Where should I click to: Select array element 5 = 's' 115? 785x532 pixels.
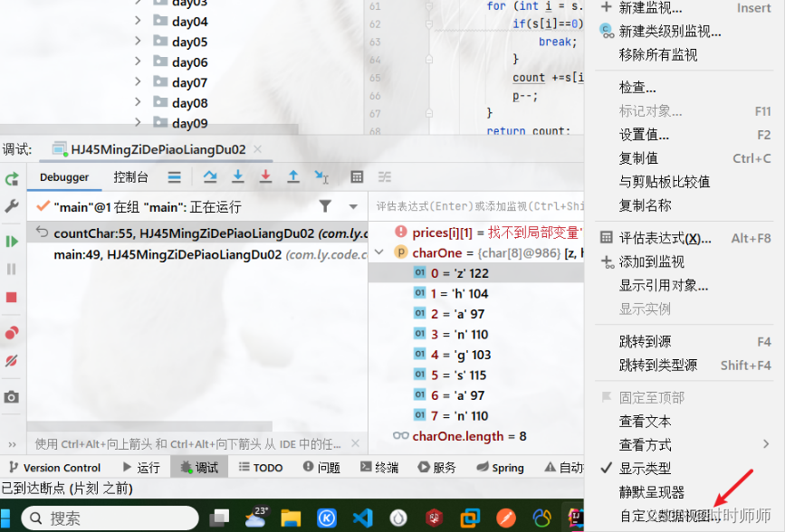pyautogui.click(x=476, y=375)
